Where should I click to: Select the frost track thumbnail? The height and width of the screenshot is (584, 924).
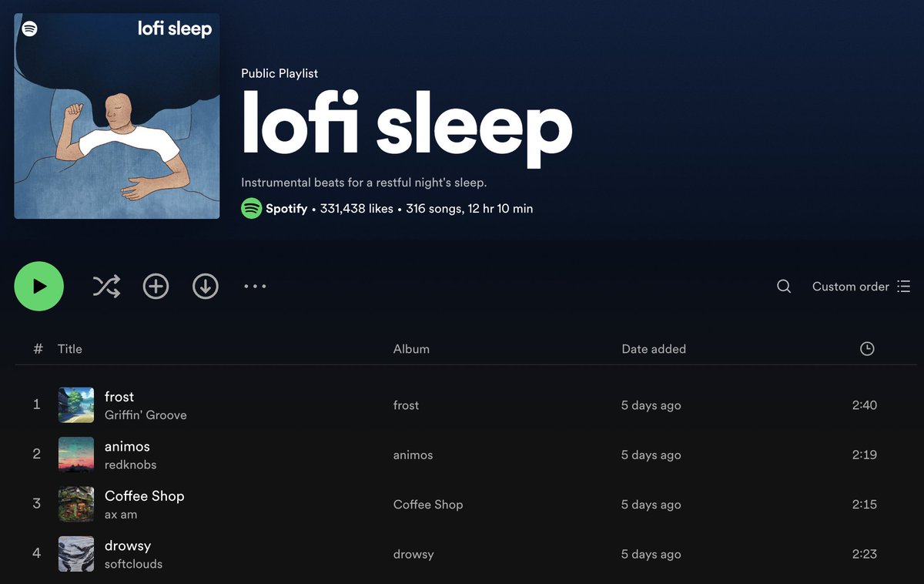click(76, 405)
